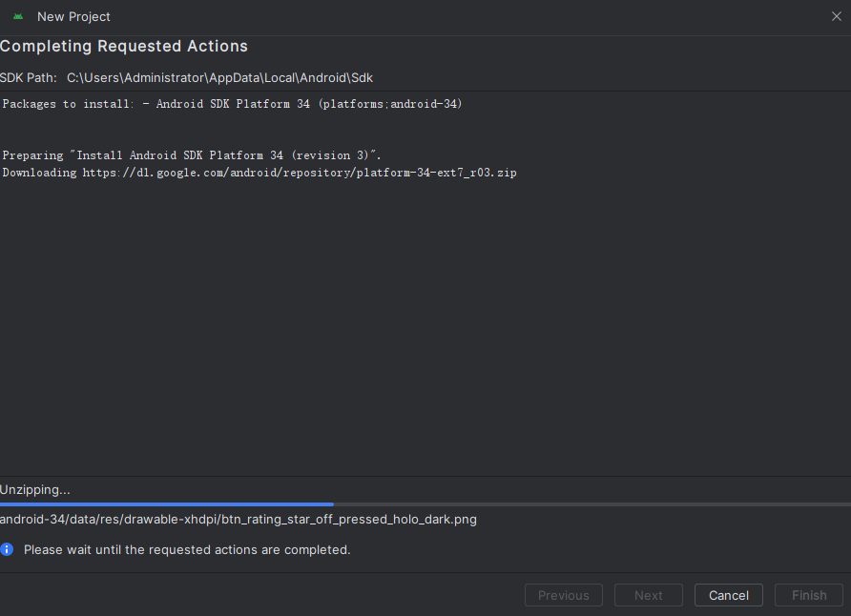Click the 'New Project' window title
This screenshot has height=616, width=851.
73,16
